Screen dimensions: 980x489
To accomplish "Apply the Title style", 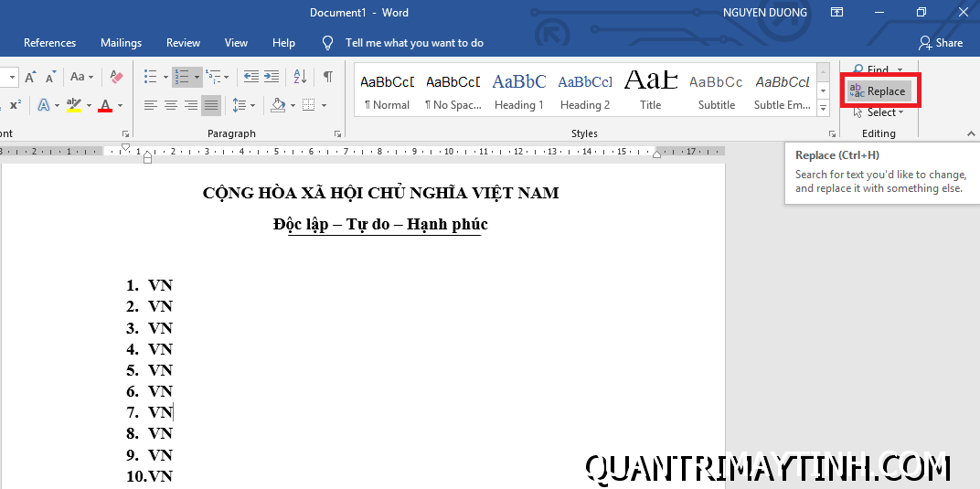I will click(x=651, y=90).
